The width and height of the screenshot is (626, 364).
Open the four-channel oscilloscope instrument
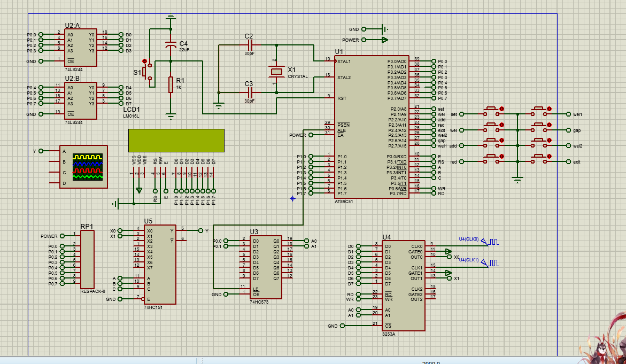(x=83, y=166)
